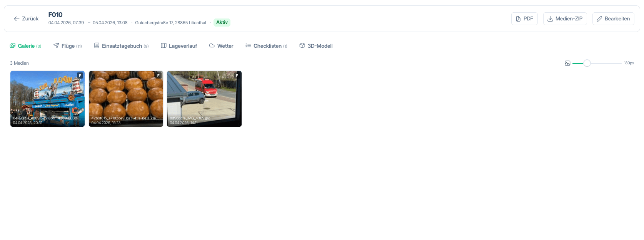Click the F badge on Neptun photo

(x=80, y=76)
